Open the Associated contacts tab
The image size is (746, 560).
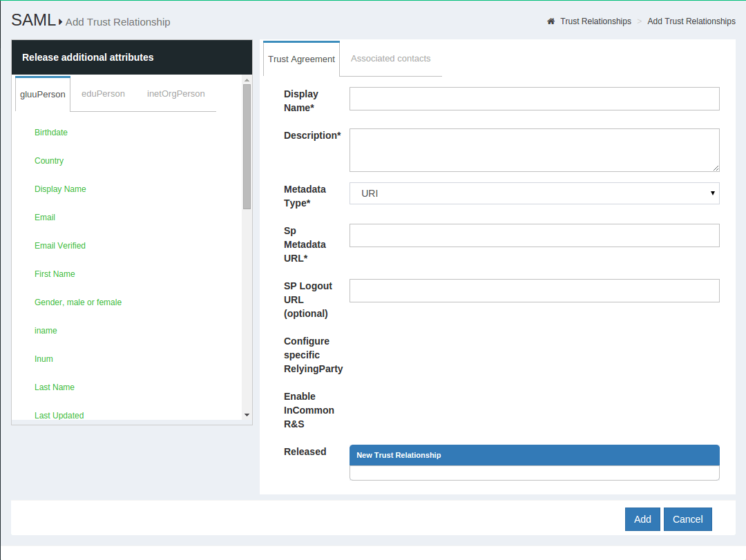tap(390, 59)
